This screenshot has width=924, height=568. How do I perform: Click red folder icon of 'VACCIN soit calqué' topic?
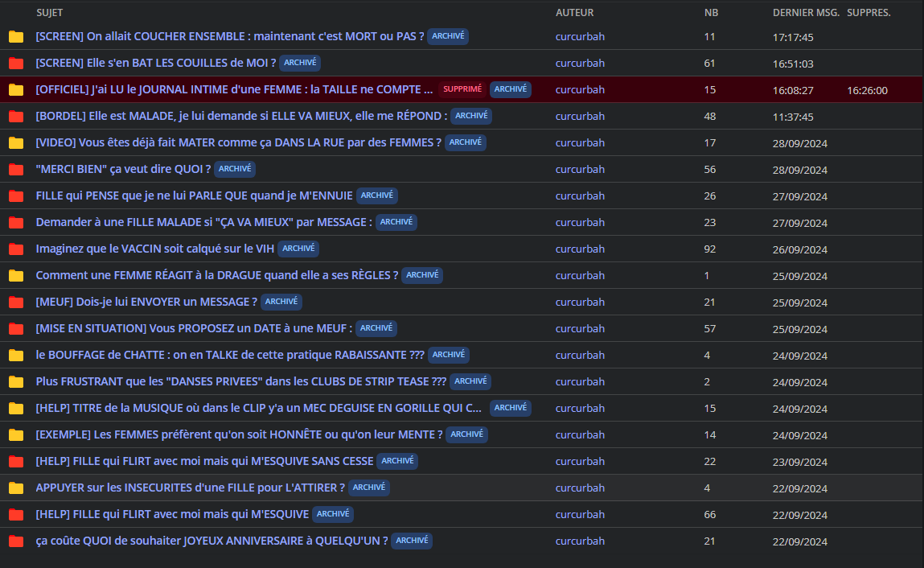point(16,249)
